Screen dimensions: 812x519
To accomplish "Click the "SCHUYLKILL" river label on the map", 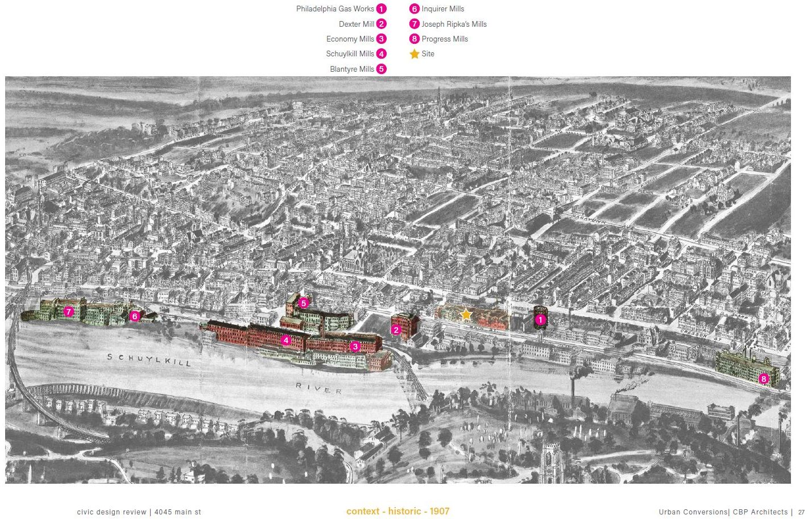I will click(150, 360).
